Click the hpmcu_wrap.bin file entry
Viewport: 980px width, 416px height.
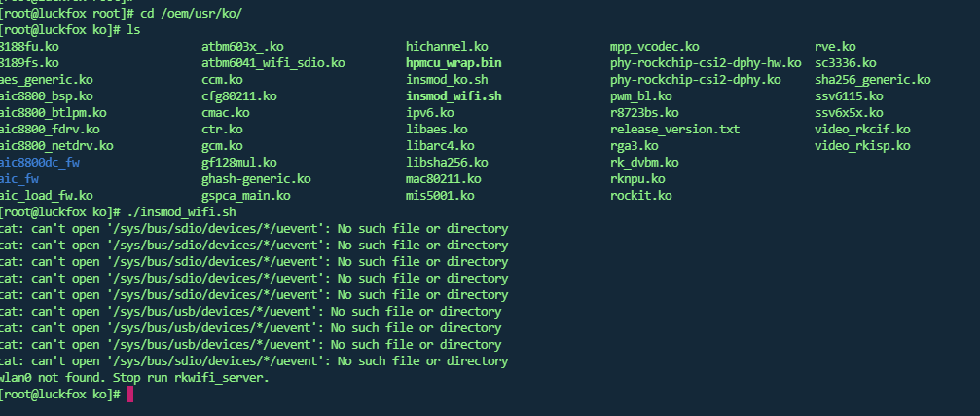(x=454, y=63)
